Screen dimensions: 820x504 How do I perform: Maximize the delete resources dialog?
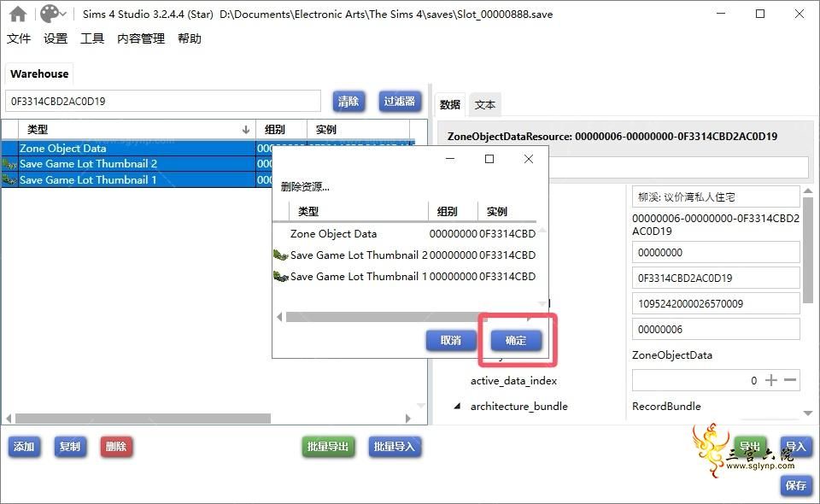click(489, 159)
